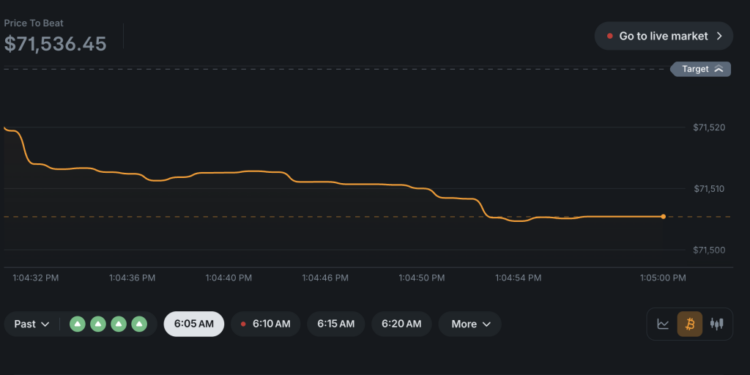Click the 1:04:46 PM time axis label

[x=325, y=278]
